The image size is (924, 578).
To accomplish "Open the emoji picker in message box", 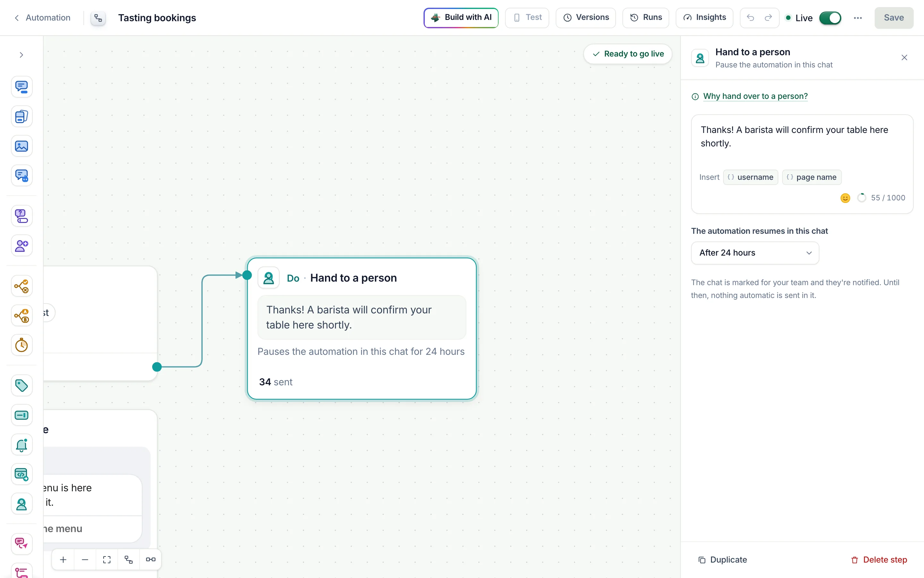I will [x=845, y=198].
